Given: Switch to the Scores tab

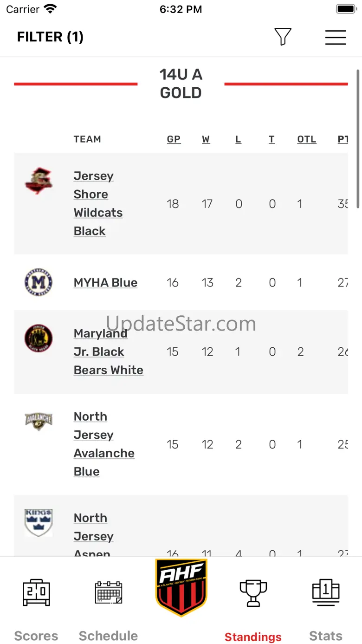Looking at the screenshot, I should tap(36, 609).
